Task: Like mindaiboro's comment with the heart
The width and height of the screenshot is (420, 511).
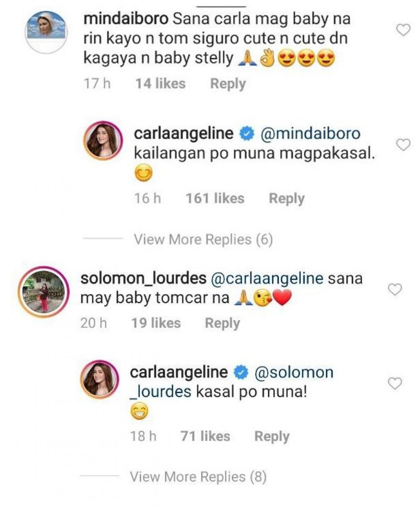Action: pyautogui.click(x=403, y=30)
